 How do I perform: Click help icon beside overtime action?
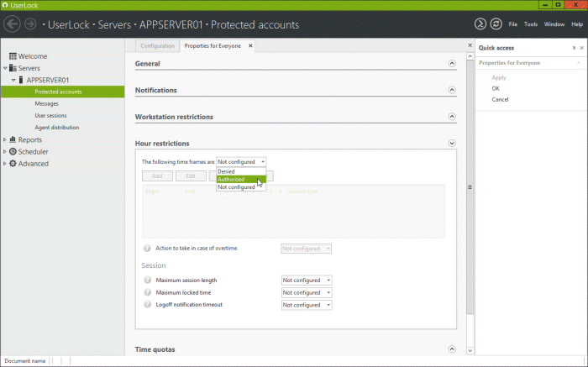tap(147, 249)
